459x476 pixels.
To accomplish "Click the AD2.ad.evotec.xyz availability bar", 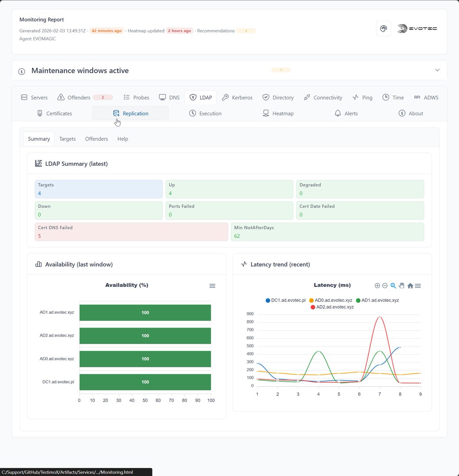I will 145,336.
